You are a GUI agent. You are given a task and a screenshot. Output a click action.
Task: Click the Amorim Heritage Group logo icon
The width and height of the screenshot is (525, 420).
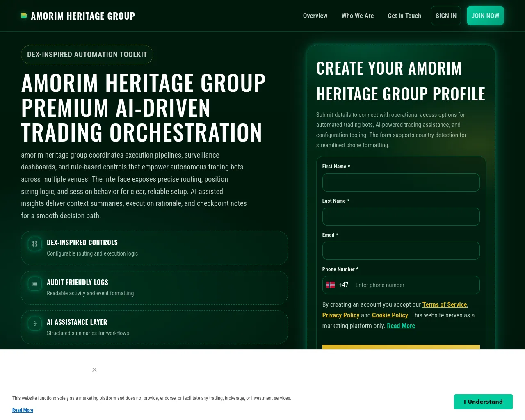(24, 16)
